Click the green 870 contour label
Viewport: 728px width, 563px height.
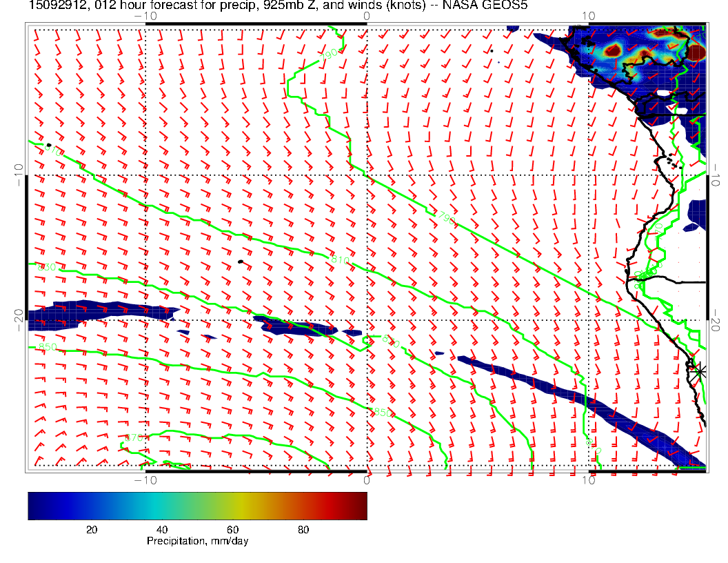click(x=133, y=437)
